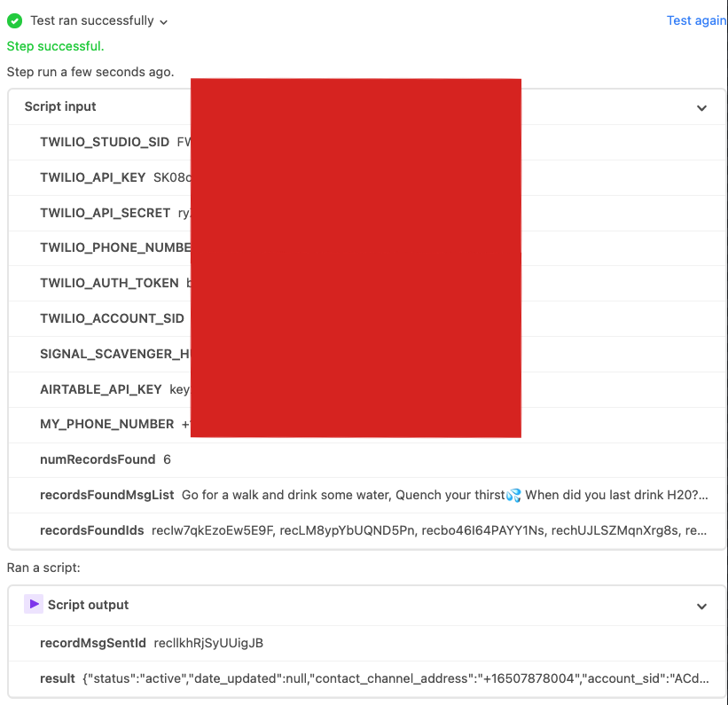Click the result JSON output text

[395, 678]
